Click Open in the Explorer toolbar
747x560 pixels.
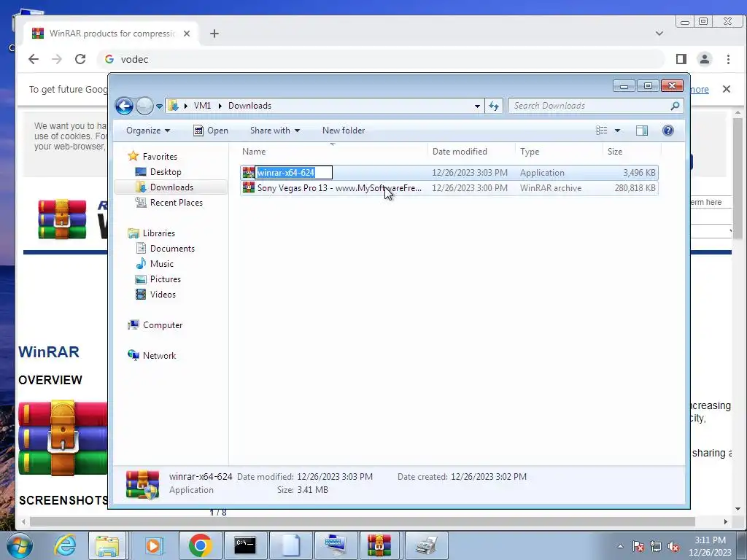(x=211, y=131)
